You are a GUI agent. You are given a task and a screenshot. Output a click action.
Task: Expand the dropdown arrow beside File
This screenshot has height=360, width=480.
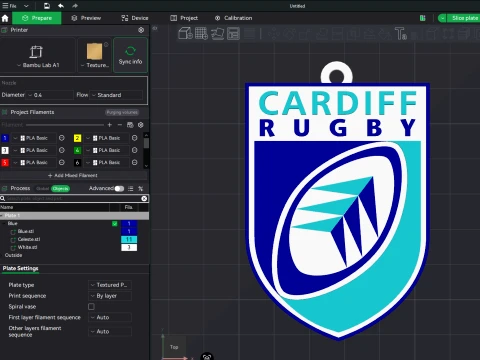pos(26,6)
